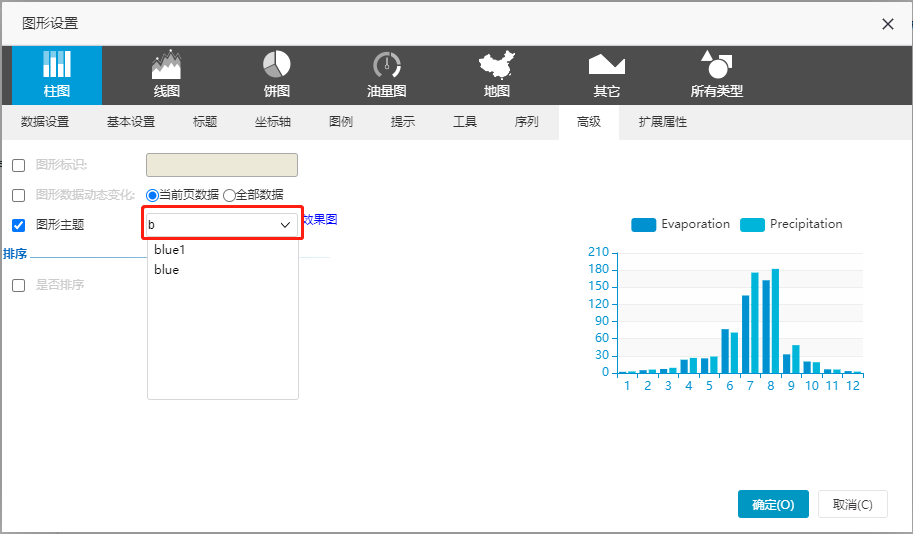This screenshot has height=534, width=913.
Task: Select the 当前页数据 radio option
Action: pos(152,195)
